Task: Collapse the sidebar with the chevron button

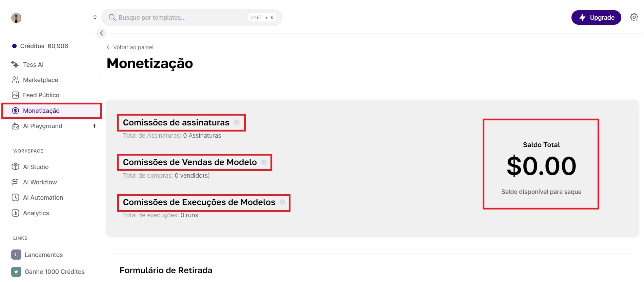Action: (101, 33)
